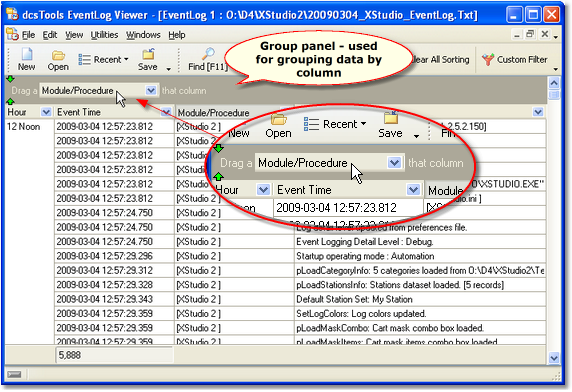Image resolution: width=572 pixels, height=392 pixels.
Task: Select 'Default Station Set: My Station' cell
Action: coord(420,299)
